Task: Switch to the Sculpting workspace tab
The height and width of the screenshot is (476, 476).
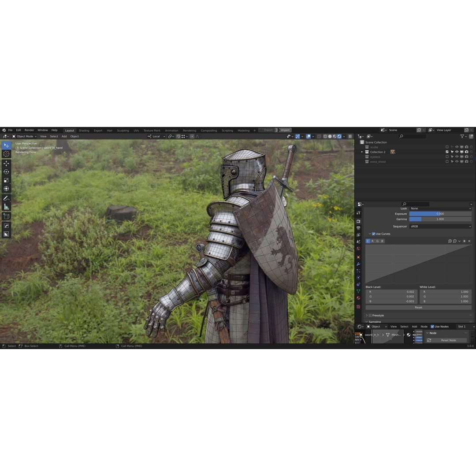Action: click(123, 130)
